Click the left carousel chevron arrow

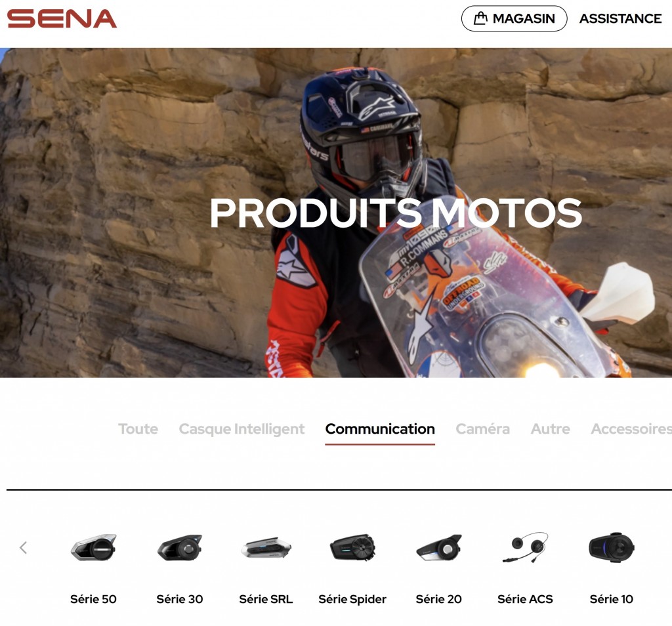click(24, 547)
